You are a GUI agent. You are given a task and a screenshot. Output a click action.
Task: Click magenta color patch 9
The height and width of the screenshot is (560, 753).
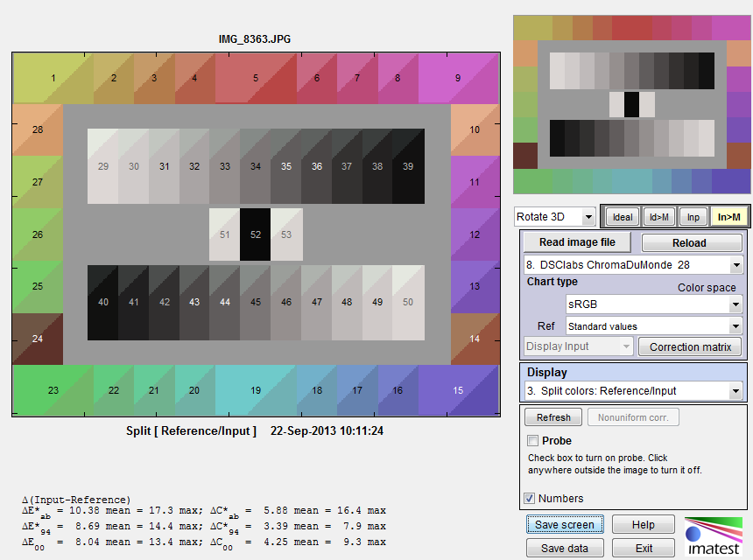pyautogui.click(x=458, y=78)
